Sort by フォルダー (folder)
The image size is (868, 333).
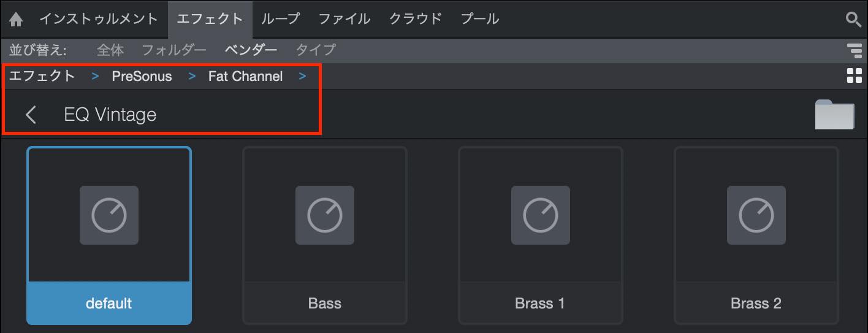click(174, 50)
